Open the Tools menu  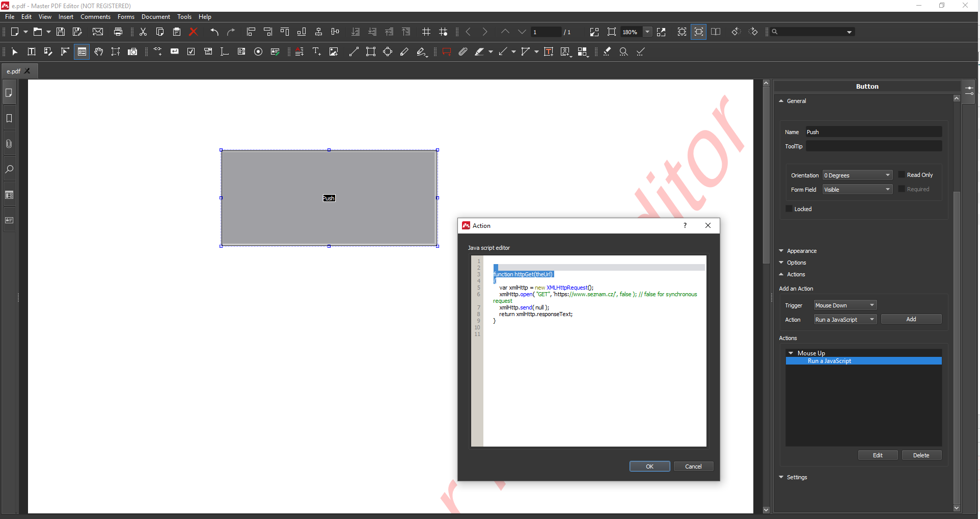(184, 17)
